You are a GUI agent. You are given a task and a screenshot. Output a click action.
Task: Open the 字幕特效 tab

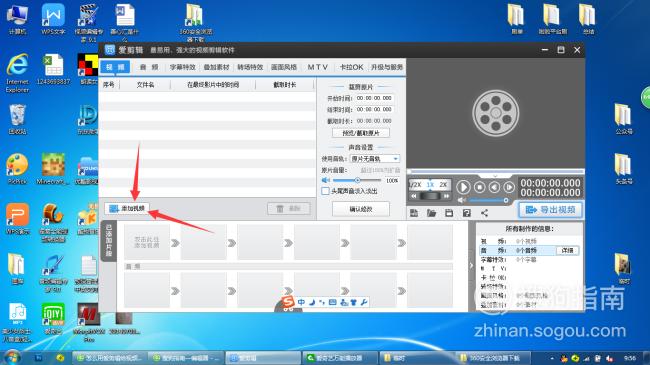click(x=182, y=67)
